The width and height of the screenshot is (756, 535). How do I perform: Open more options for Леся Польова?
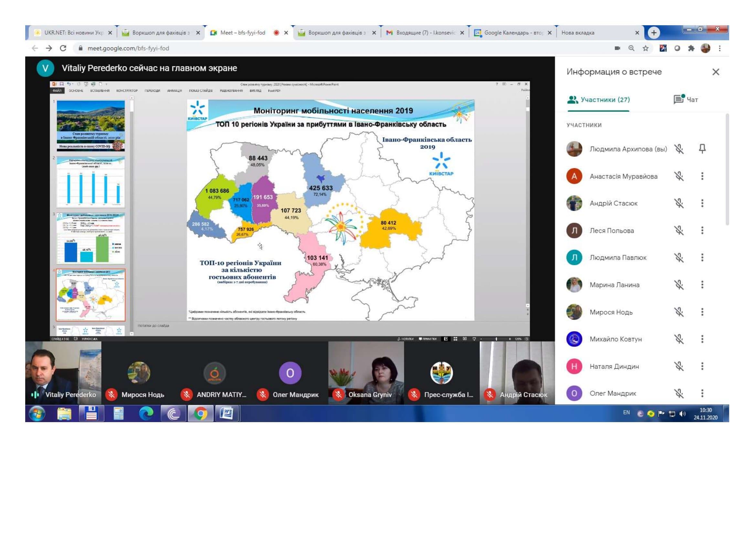702,231
